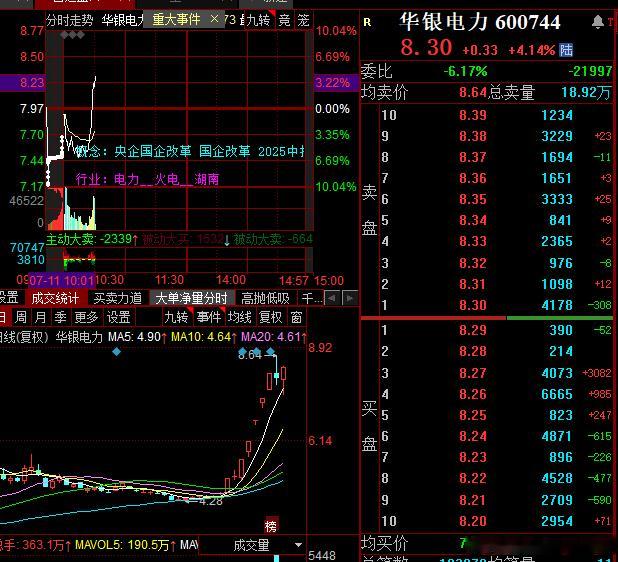Switch to the 买卖力道 tab
618x562 pixels.
(117, 298)
